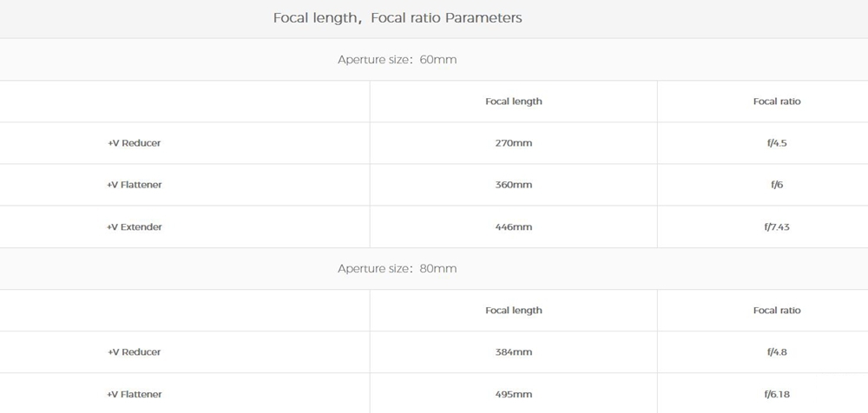The image size is (868, 413).
Task: Click the 495mm focal length cell
Action: pyautogui.click(x=513, y=395)
